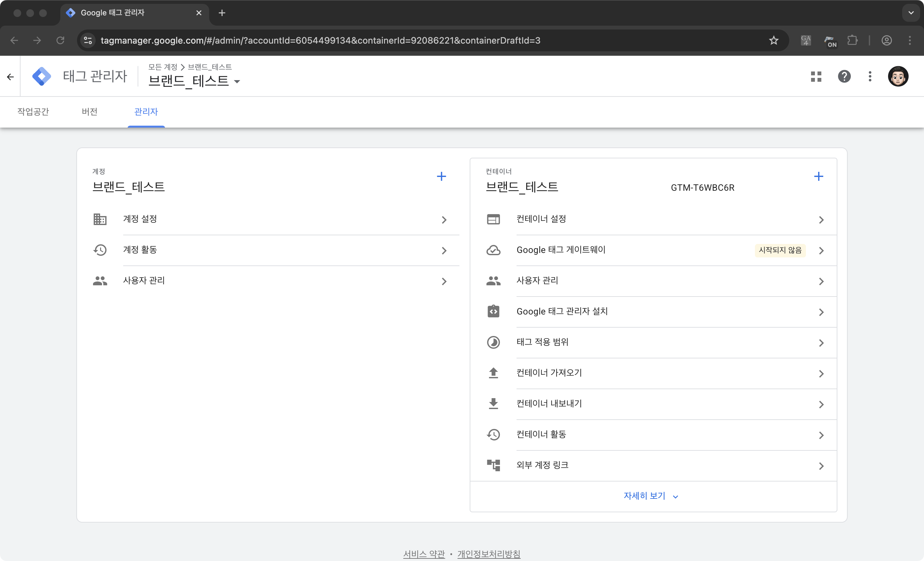Viewport: 924px width, 561px height.
Task: Click the account 사용자 관리 people icon
Action: coord(100,281)
